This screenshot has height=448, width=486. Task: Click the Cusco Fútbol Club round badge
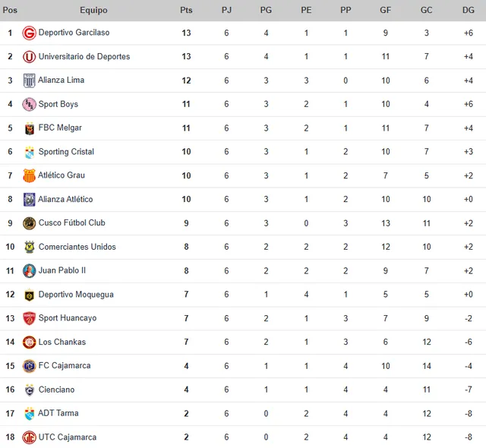[29, 223]
